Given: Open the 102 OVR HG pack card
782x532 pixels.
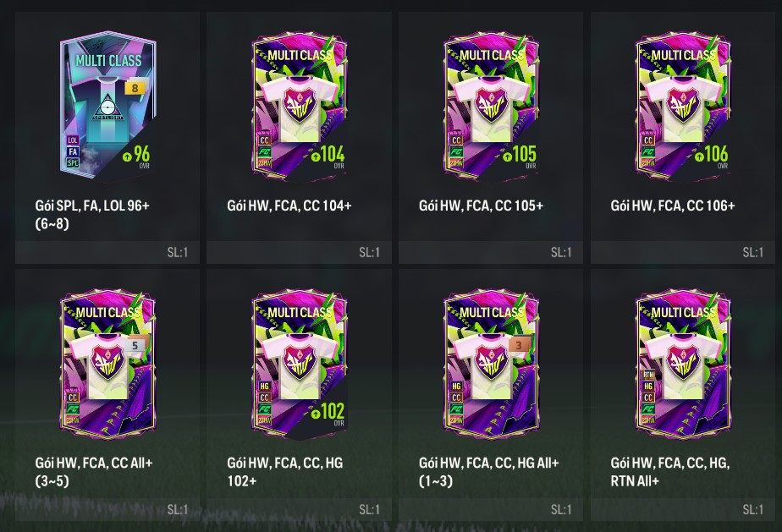Looking at the screenshot, I should 300,395.
